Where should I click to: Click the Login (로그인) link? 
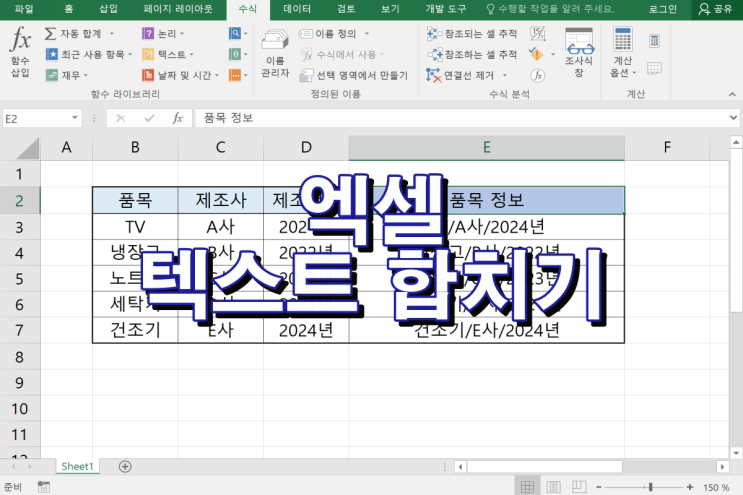(662, 9)
